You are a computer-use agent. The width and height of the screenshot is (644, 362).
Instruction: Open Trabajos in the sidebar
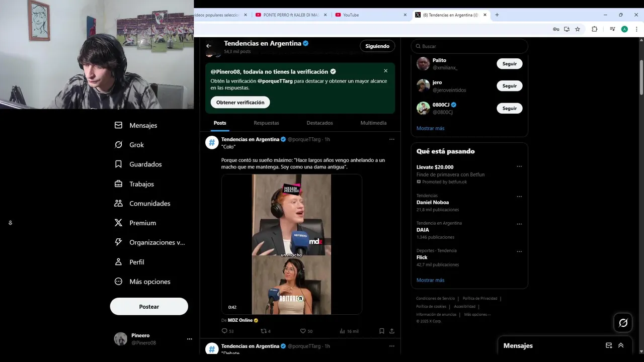[x=134, y=184]
